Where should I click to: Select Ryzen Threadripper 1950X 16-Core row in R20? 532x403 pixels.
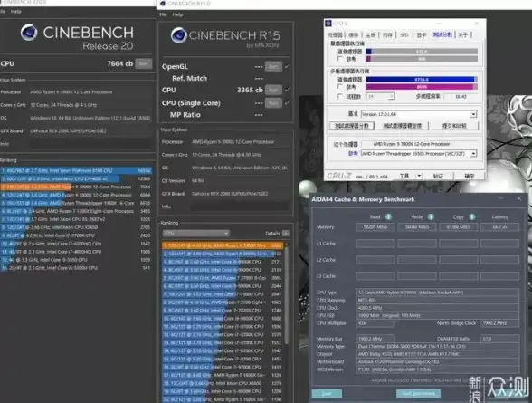[76, 203]
